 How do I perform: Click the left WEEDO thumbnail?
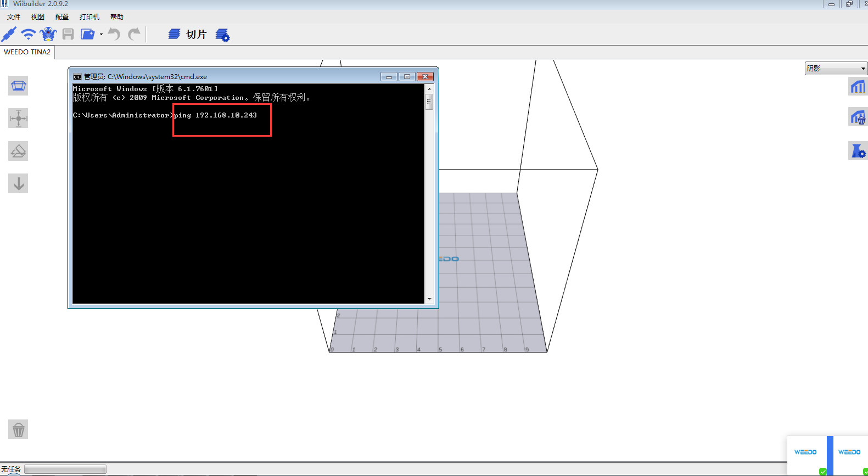coord(806,453)
